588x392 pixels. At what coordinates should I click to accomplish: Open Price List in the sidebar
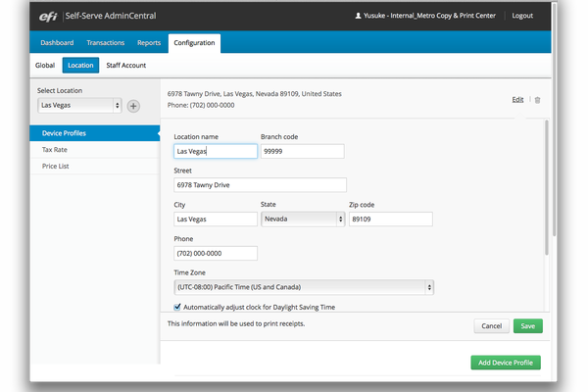click(x=95, y=167)
